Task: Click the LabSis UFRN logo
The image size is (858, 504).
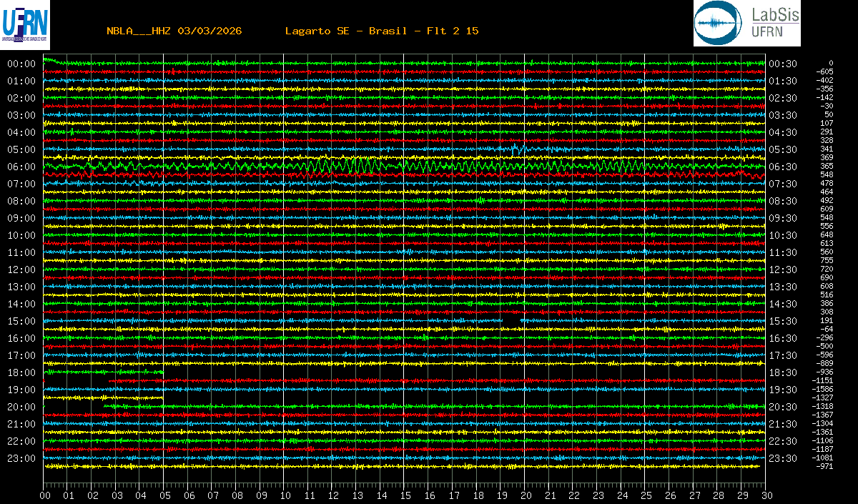Action: click(746, 24)
